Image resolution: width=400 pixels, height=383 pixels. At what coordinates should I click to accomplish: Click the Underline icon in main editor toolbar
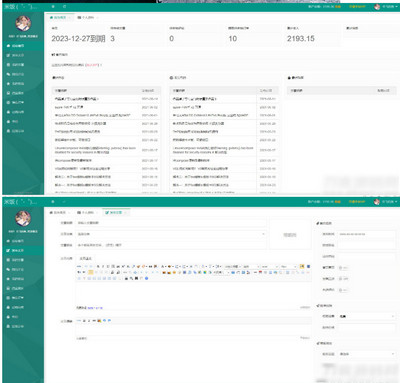click(x=108, y=267)
